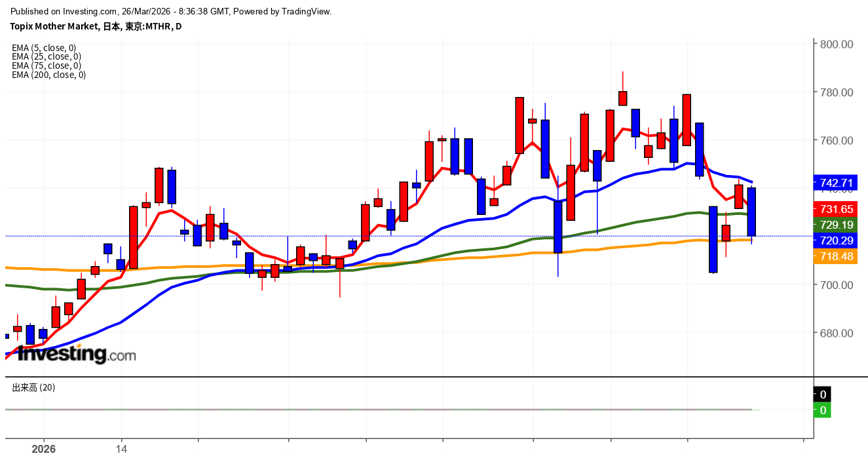
Task: Click the Investing.com watermark logo
Action: tap(76, 355)
